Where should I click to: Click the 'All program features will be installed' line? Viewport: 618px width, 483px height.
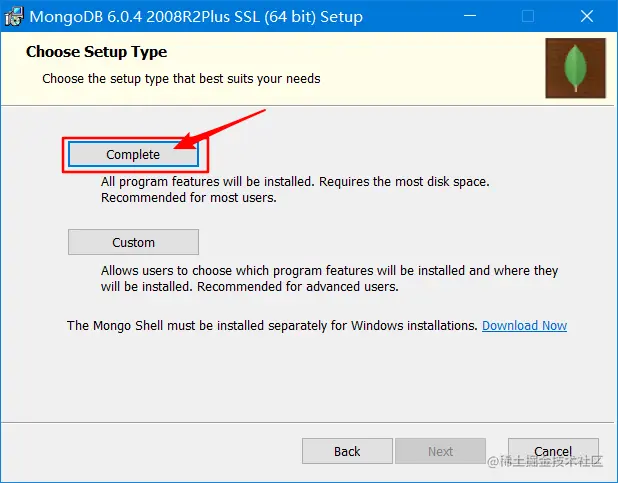point(295,182)
